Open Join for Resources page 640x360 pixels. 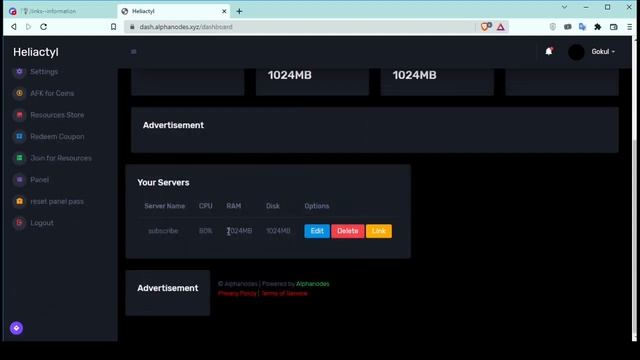coord(52,158)
